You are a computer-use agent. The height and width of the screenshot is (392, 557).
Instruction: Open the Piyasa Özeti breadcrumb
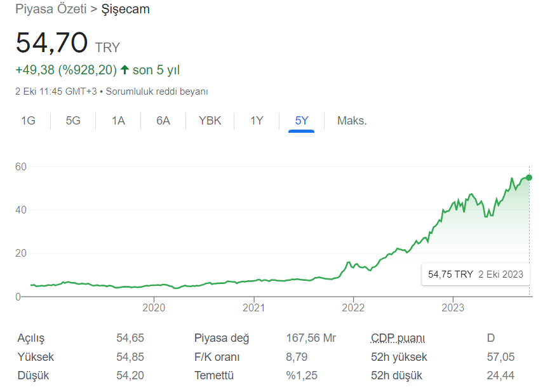(x=52, y=10)
